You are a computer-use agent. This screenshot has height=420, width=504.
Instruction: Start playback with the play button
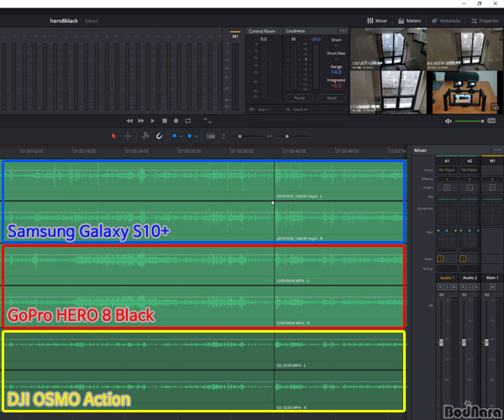[x=153, y=121]
